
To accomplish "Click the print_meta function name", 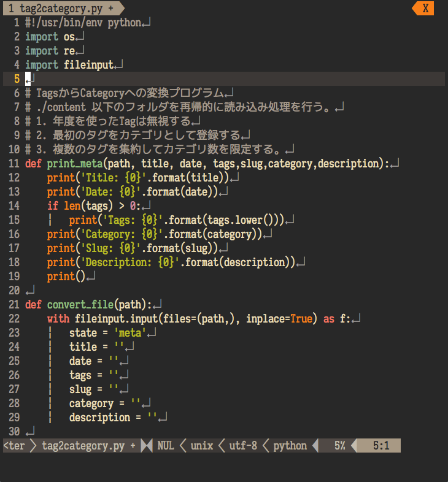I will click(x=75, y=164).
